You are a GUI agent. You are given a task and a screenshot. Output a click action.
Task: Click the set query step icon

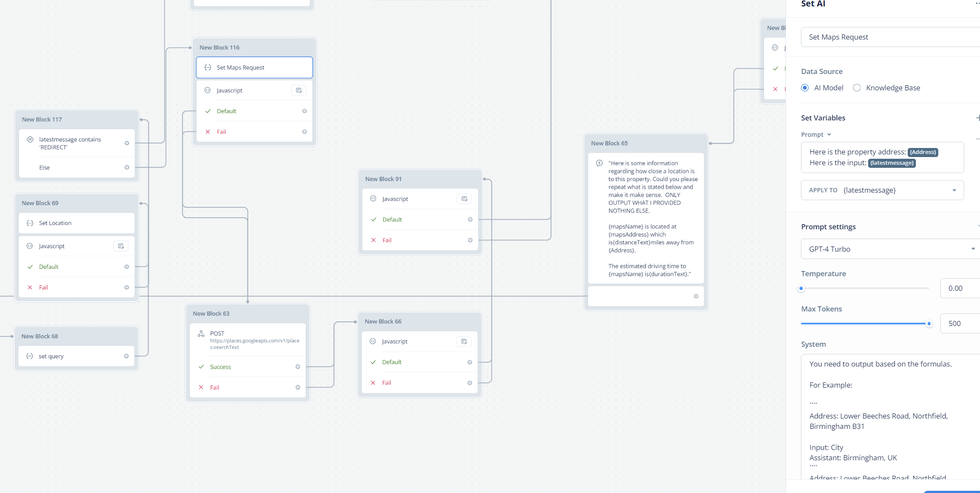[30, 356]
